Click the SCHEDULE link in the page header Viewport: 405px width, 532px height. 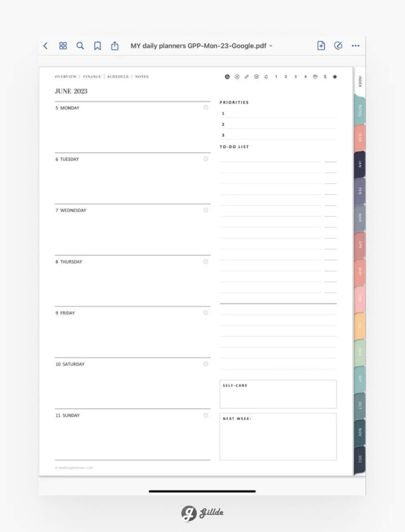tap(117, 77)
